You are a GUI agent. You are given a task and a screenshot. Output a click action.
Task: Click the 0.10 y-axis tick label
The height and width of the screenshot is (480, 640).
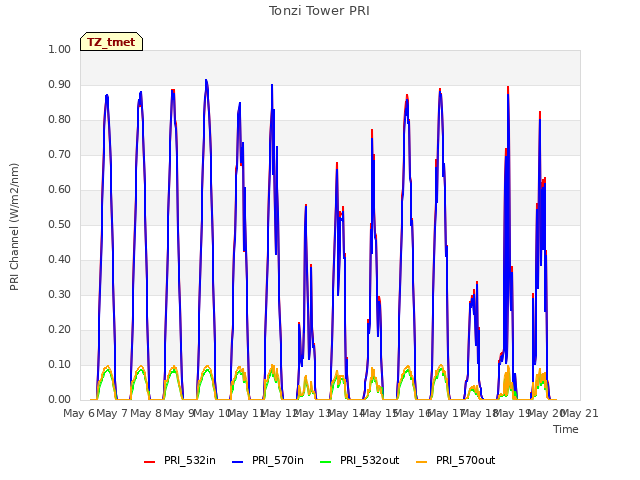(60, 364)
